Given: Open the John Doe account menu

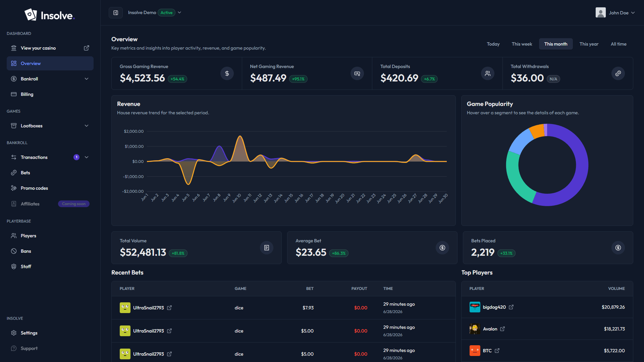Looking at the screenshot, I should coord(615,13).
